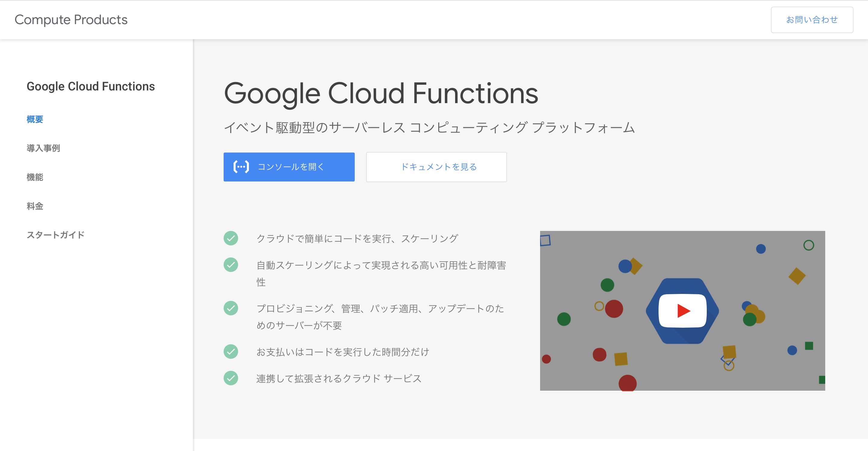Open スタートガイド from the sidebar
Image resolution: width=868 pixels, height=451 pixels.
click(x=55, y=235)
